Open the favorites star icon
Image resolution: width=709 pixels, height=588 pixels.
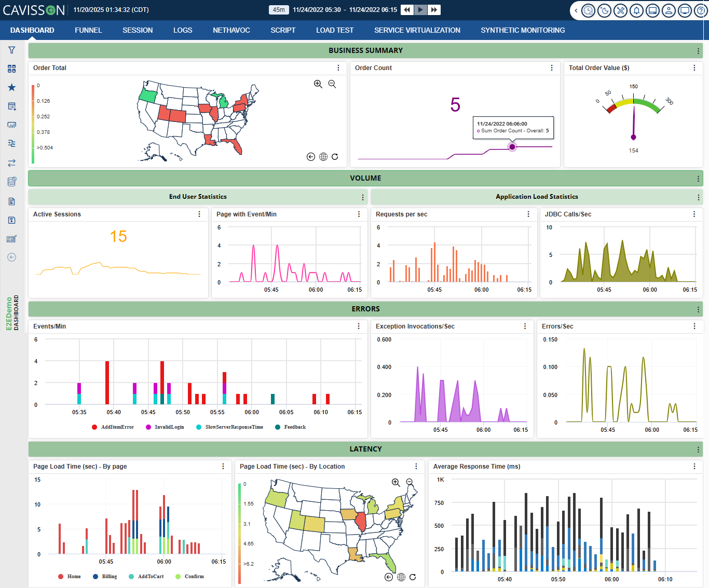pos(11,88)
